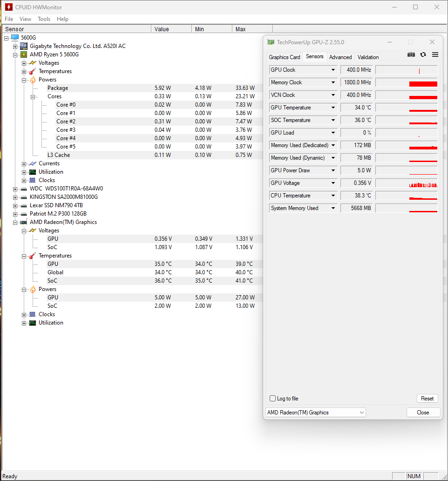Viewport: 448px width, 481px height.
Task: Click the CPU Clocks waveform icon
Action: click(33, 180)
